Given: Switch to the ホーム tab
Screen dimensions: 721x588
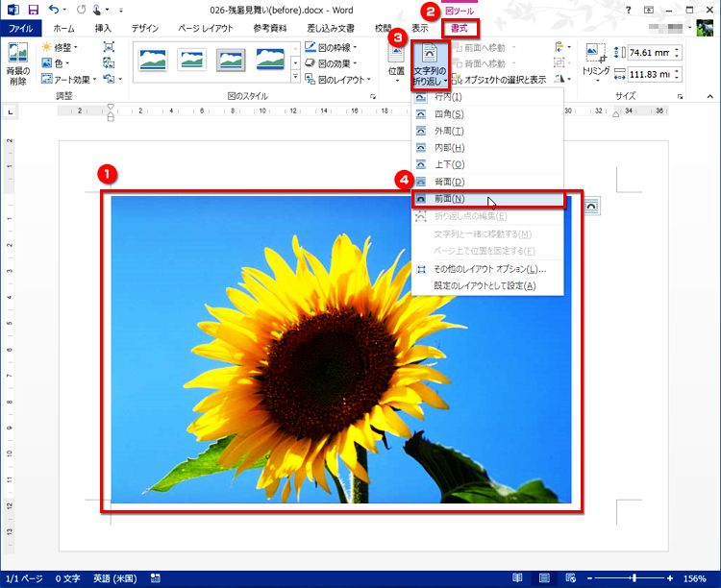Looking at the screenshot, I should [x=63, y=28].
